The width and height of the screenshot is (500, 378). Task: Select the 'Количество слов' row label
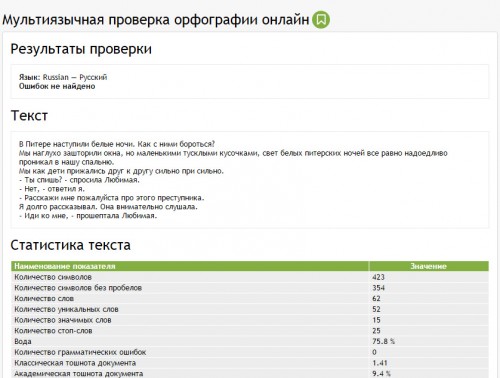click(44, 299)
